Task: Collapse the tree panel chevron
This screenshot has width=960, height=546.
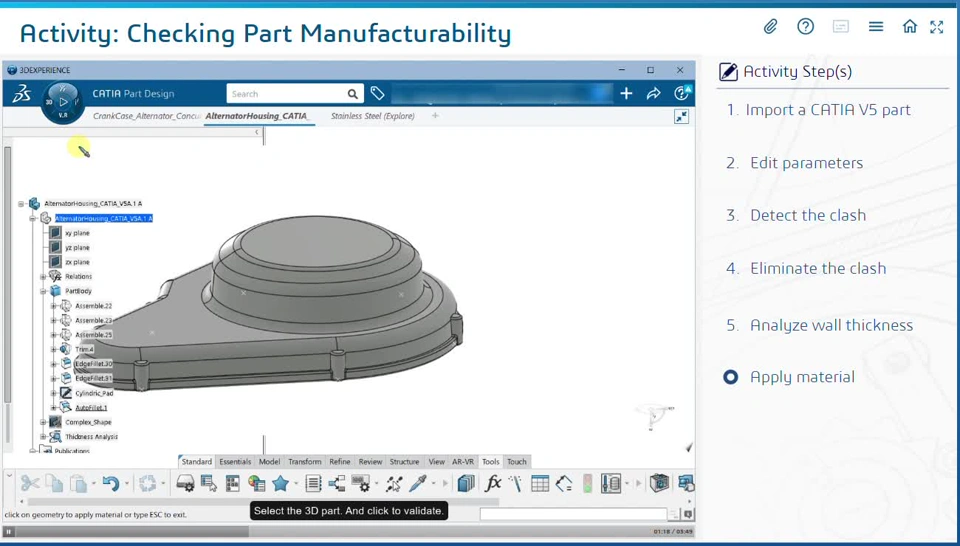Action: tap(257, 132)
